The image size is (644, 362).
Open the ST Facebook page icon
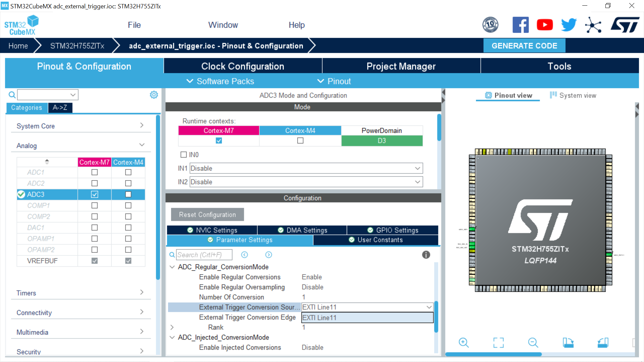(521, 25)
